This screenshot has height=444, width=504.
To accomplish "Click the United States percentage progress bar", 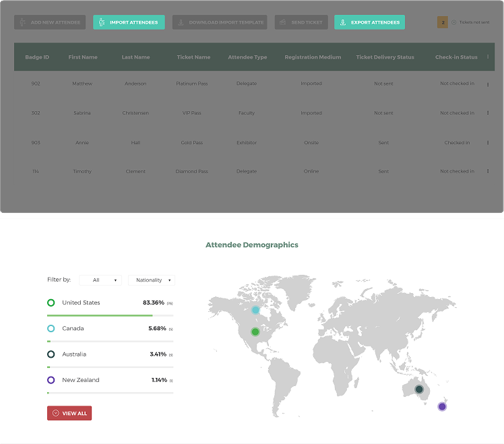I will coord(110,316).
